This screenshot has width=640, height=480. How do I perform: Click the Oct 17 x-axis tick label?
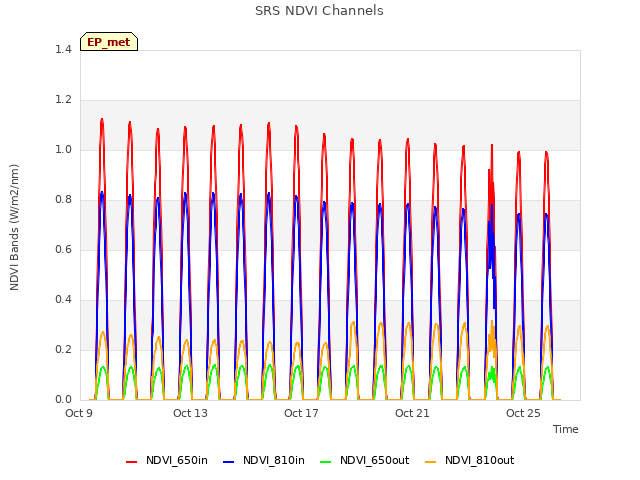pos(301,413)
